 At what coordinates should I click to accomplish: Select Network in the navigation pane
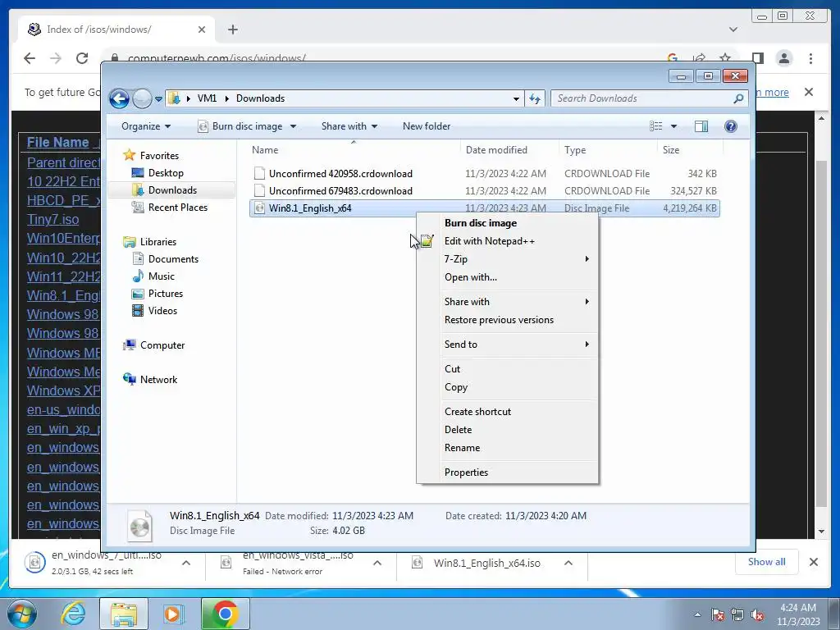158,380
